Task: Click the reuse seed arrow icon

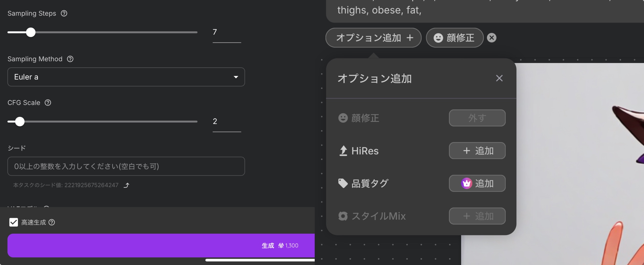Action: point(126,185)
